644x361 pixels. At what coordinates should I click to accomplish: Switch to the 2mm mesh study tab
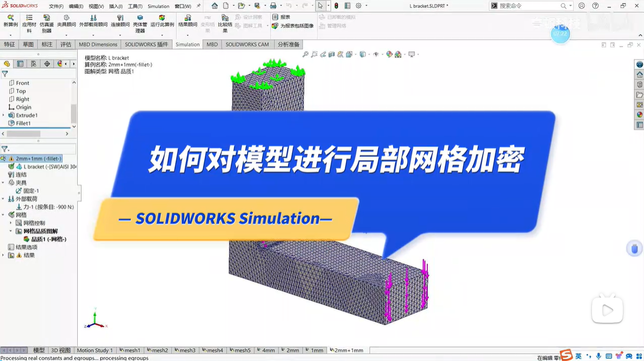(x=291, y=351)
